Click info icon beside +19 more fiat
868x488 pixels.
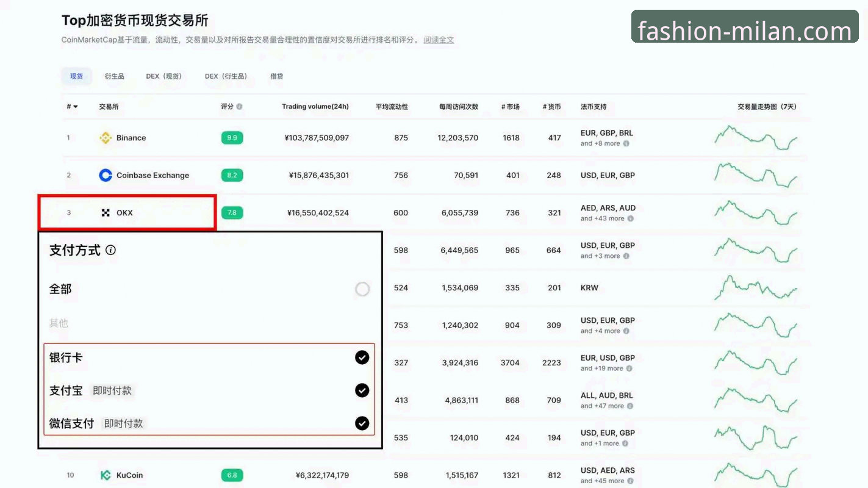[x=629, y=368]
